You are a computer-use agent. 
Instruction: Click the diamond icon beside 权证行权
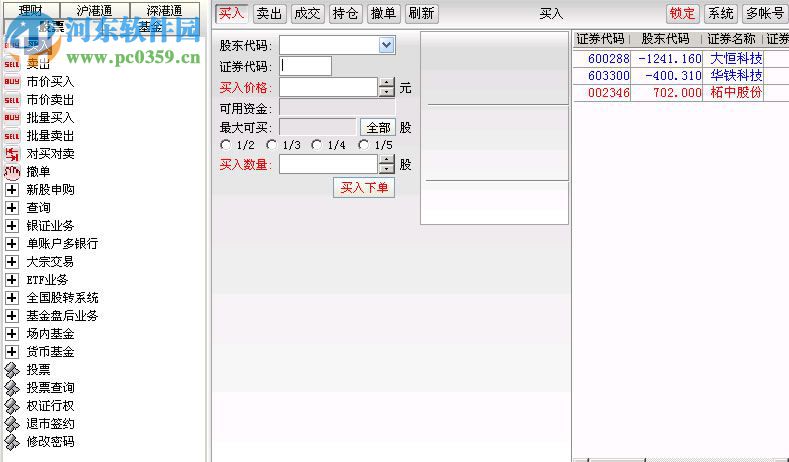[12, 406]
